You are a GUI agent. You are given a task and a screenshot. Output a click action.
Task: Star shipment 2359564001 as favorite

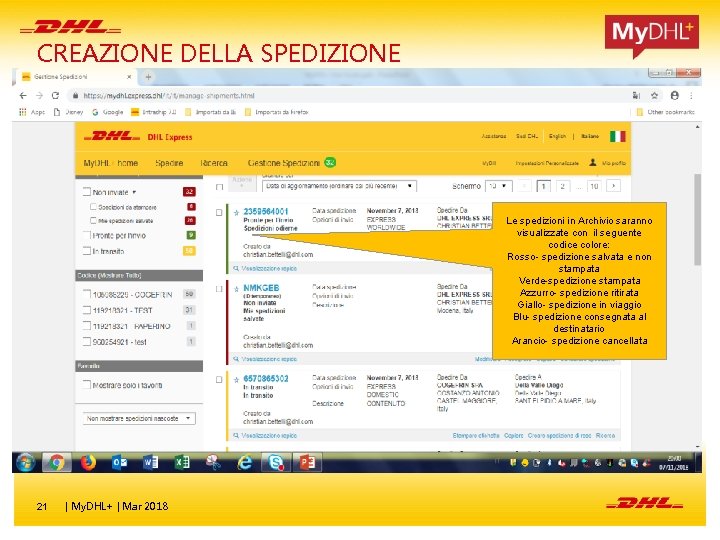click(236, 213)
